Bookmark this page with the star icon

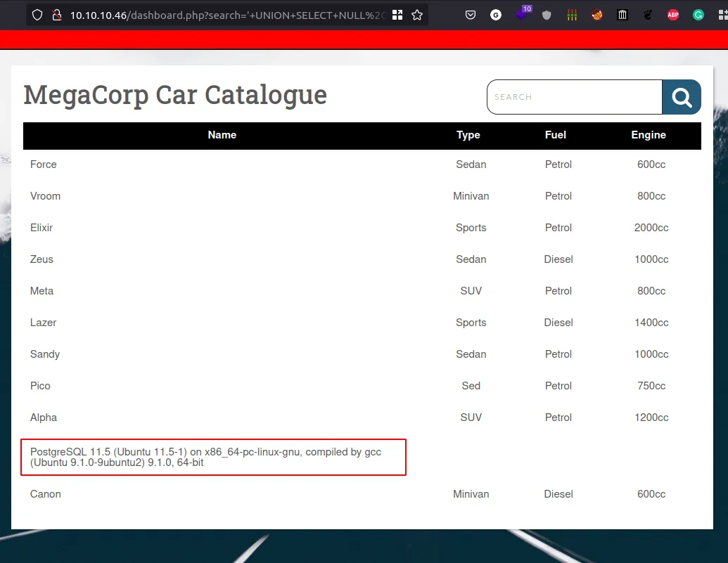click(417, 15)
